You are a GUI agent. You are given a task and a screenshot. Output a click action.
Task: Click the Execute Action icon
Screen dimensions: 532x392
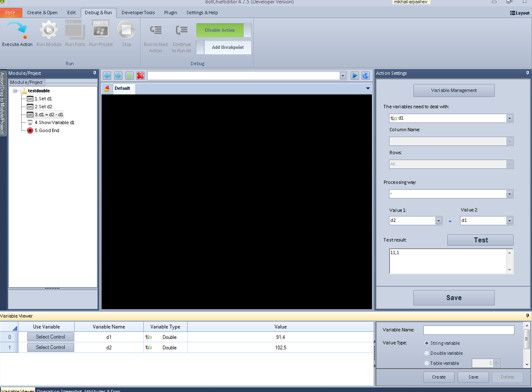tap(17, 31)
